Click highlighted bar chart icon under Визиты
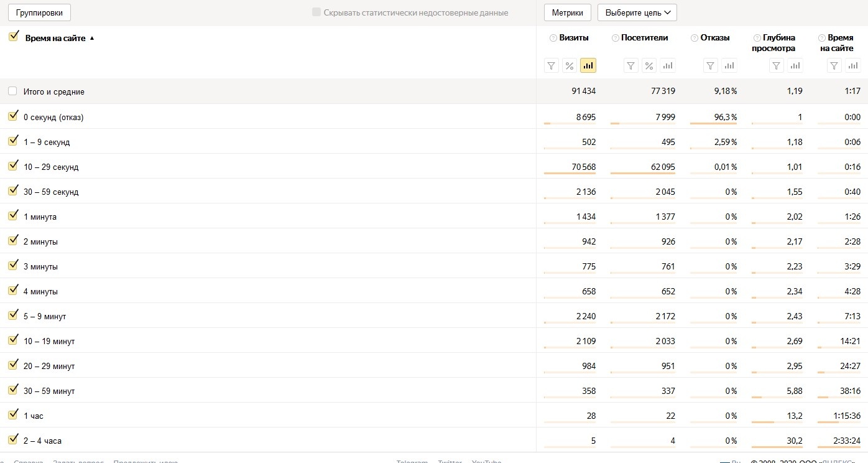The image size is (868, 463). coord(588,65)
